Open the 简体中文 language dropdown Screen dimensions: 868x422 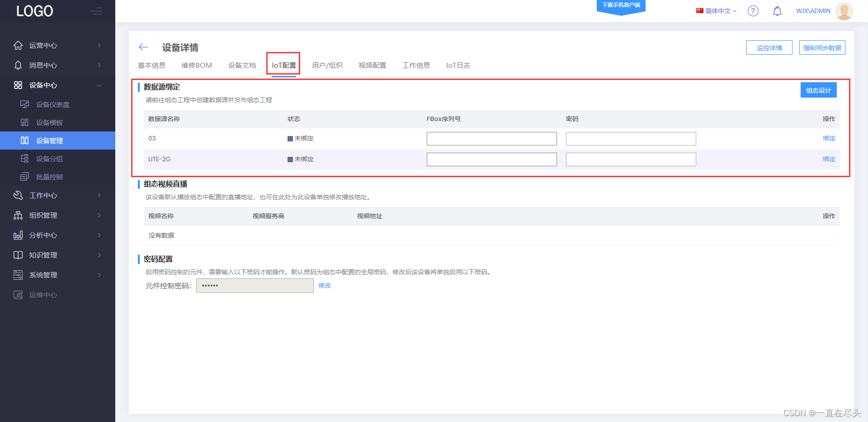point(717,11)
